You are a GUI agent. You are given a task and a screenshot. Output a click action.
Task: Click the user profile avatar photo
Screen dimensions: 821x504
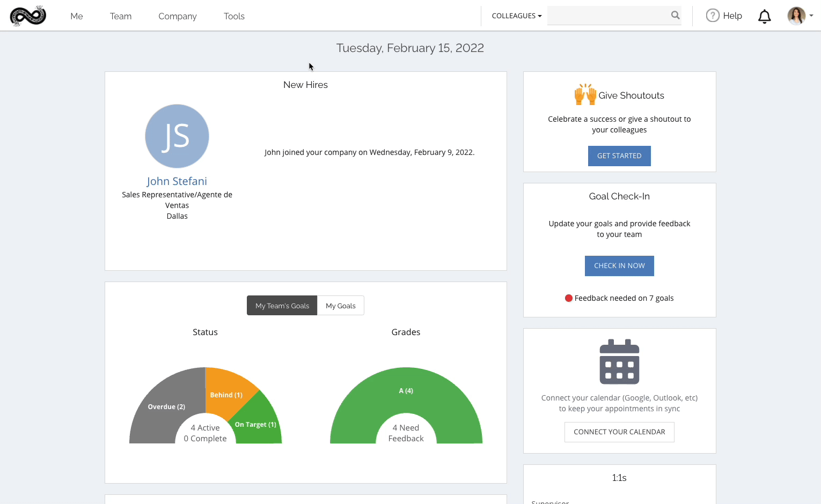[x=796, y=16]
